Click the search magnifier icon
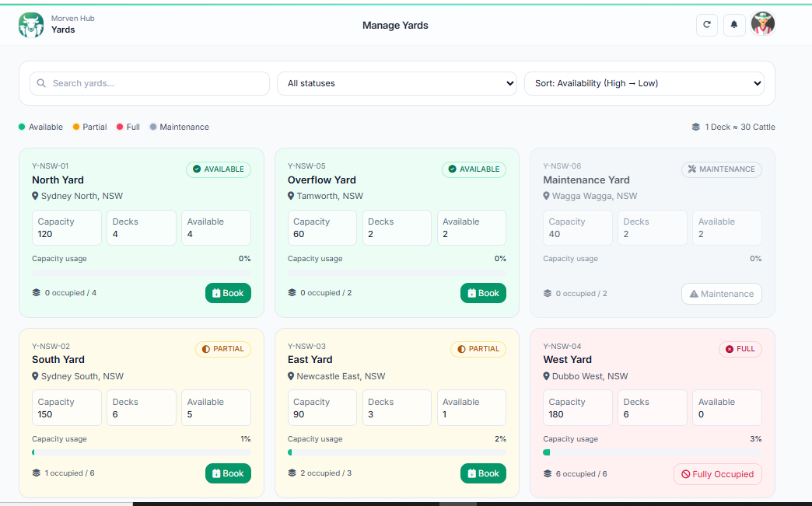The height and width of the screenshot is (506, 812). (x=41, y=83)
